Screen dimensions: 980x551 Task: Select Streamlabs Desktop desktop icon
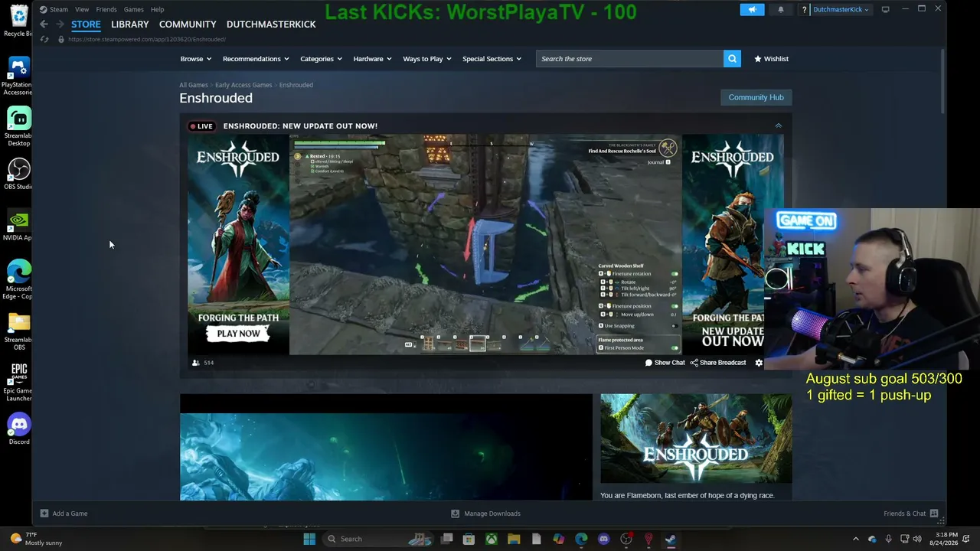coord(18,127)
